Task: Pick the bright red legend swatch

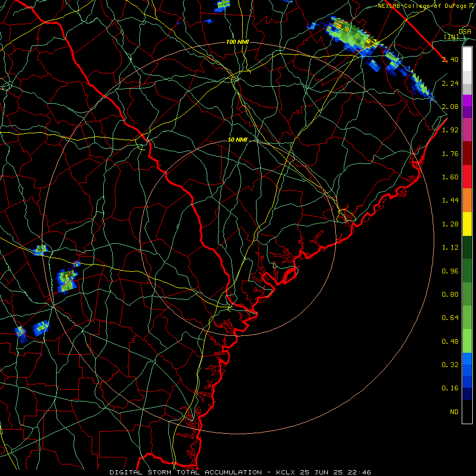Action: 467,177
